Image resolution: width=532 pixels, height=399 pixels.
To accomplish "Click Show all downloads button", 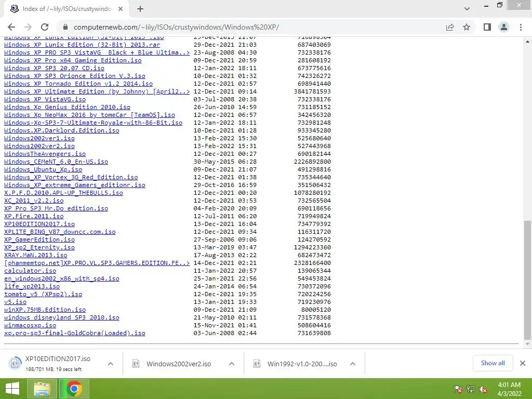I will (493, 363).
